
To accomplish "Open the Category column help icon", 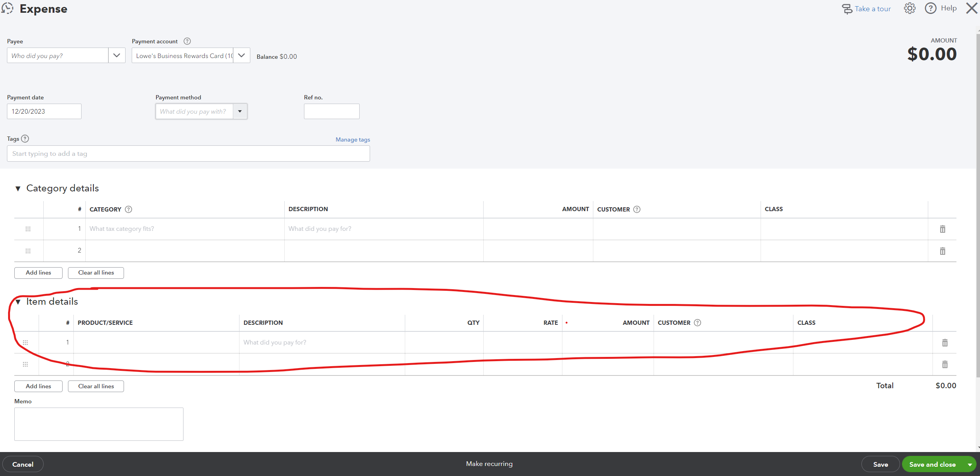I will pos(128,209).
